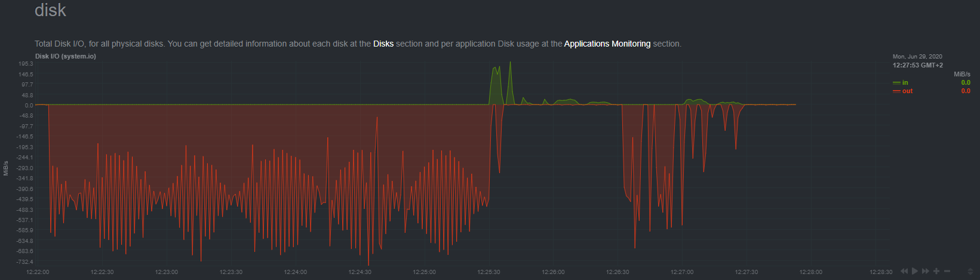Click the 12:22:00 time axis label

(x=38, y=272)
